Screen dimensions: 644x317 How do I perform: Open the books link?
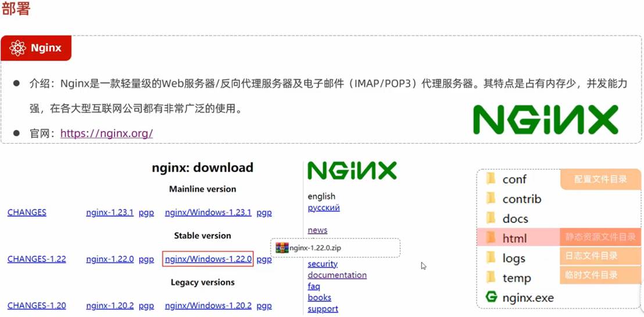coord(319,297)
